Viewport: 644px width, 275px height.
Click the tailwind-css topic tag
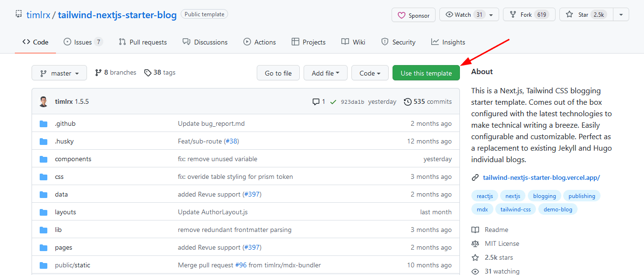pyautogui.click(x=516, y=209)
